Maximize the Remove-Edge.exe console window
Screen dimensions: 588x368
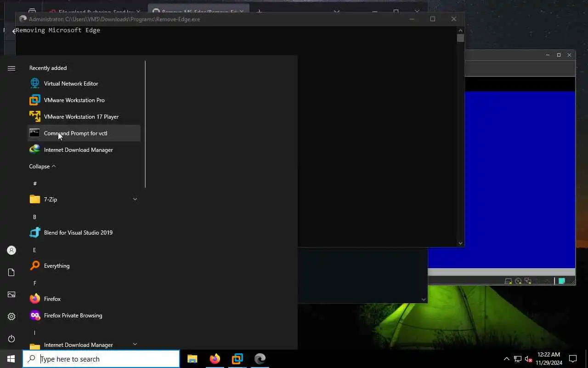(x=432, y=19)
